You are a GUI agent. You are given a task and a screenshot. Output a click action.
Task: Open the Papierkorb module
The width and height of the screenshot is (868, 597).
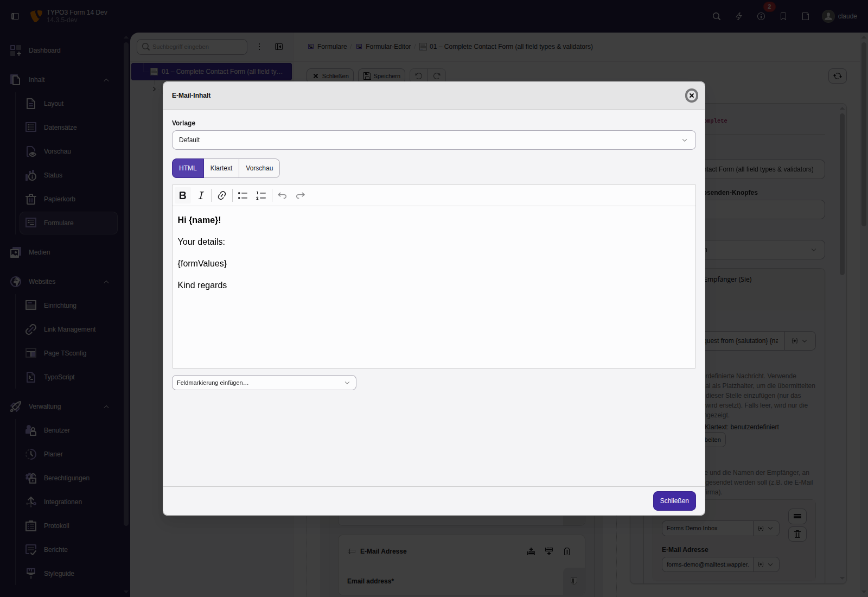[x=68, y=199]
